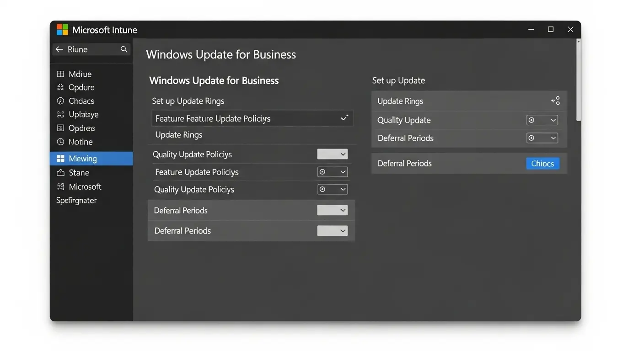The height and width of the screenshot is (351, 644).
Task: Close the Microsoft Intune window
Action: point(570,30)
